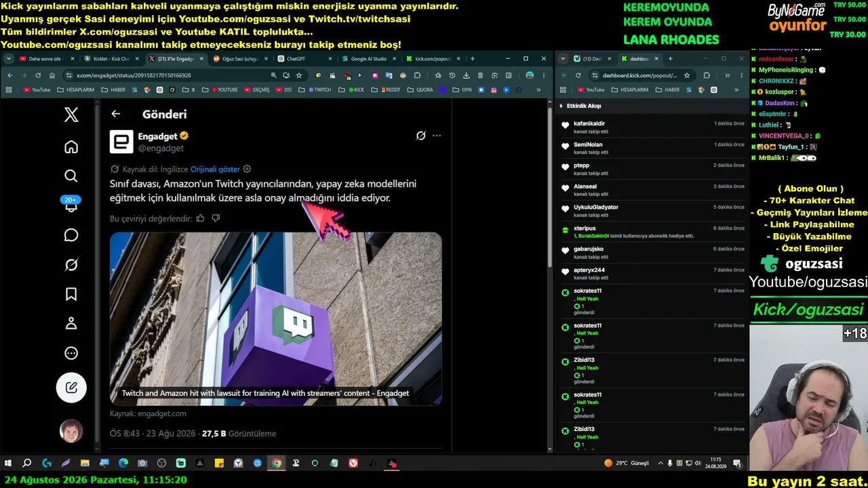Bookmark the Kick dashboard page star
868x488 pixels.
(687, 75)
